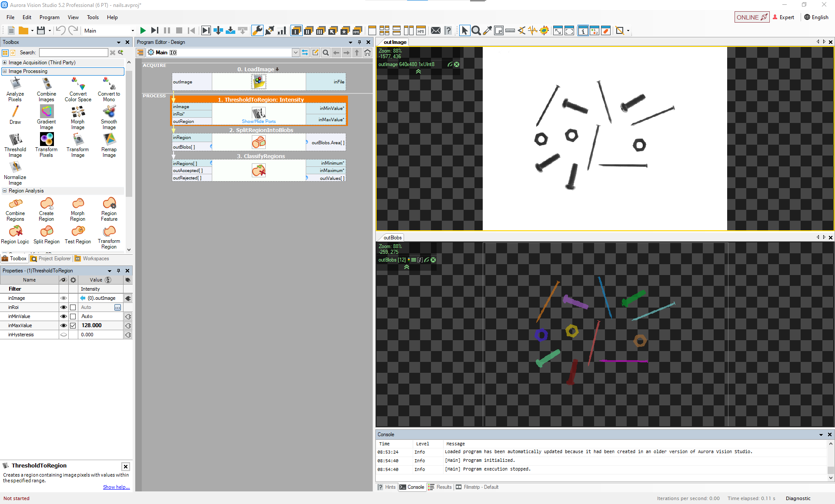Expand Image Acquisition (Third Party) category

5,63
